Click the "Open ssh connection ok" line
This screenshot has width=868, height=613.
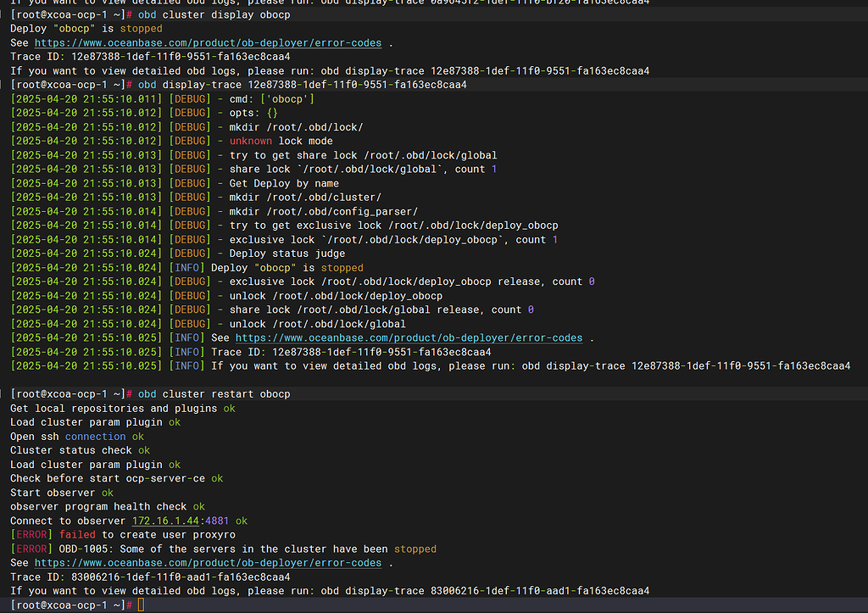76,437
